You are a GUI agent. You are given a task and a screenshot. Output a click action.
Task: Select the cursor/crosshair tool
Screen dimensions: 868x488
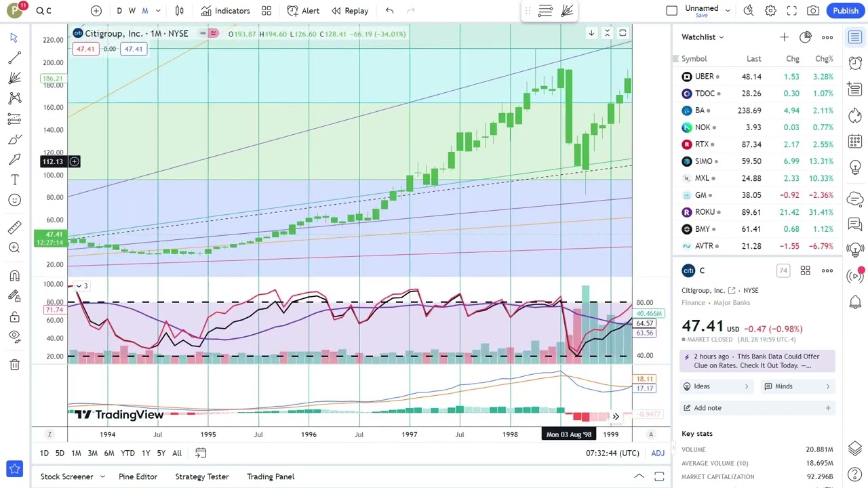tap(14, 37)
